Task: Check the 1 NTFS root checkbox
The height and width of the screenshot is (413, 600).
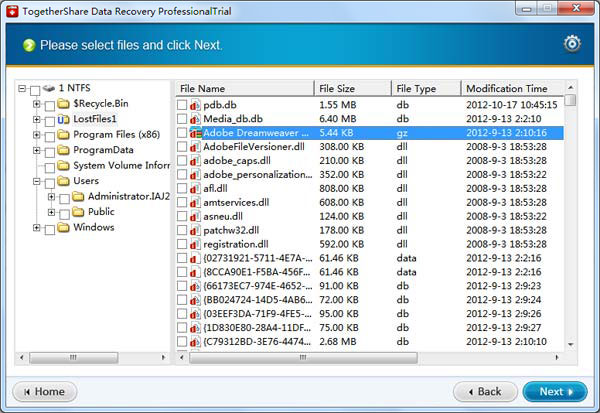Action: tap(35, 91)
